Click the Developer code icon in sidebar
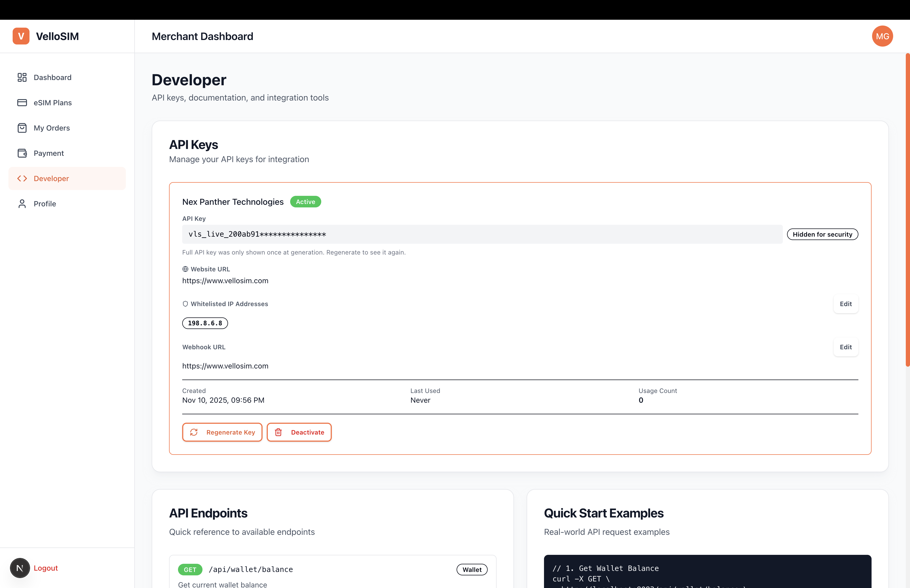 pyautogui.click(x=22, y=178)
